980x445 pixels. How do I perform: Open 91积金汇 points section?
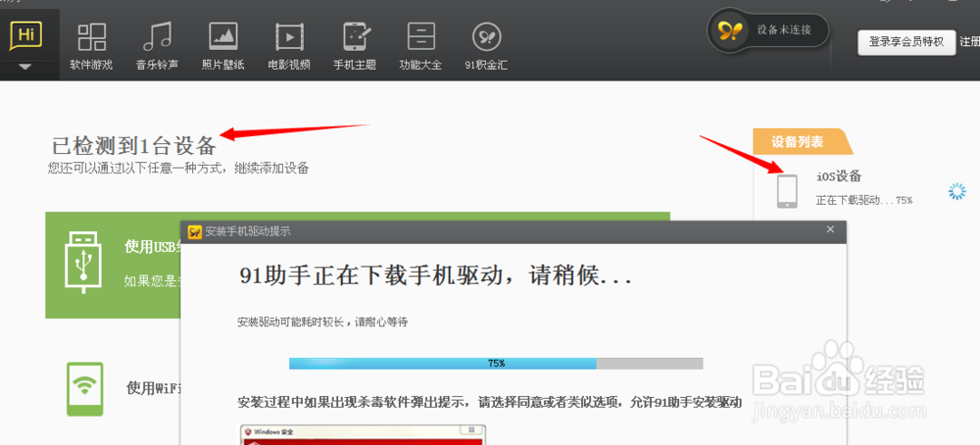click(486, 47)
